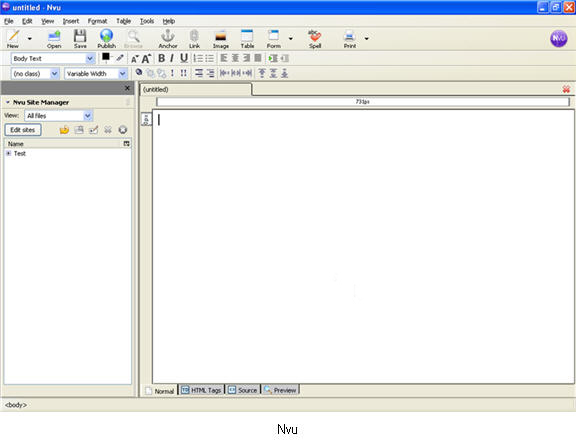
Task: Insert a Table from the toolbar
Action: [x=247, y=39]
